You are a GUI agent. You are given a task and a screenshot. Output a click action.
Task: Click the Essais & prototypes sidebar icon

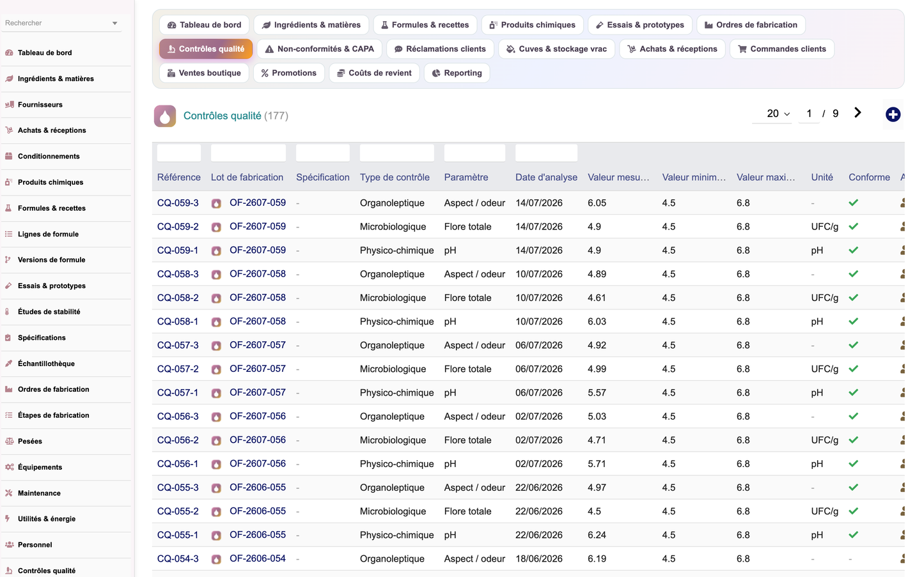tap(9, 286)
